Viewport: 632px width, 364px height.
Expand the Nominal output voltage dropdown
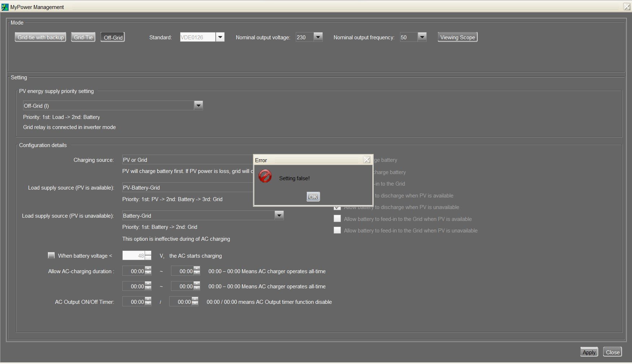317,37
